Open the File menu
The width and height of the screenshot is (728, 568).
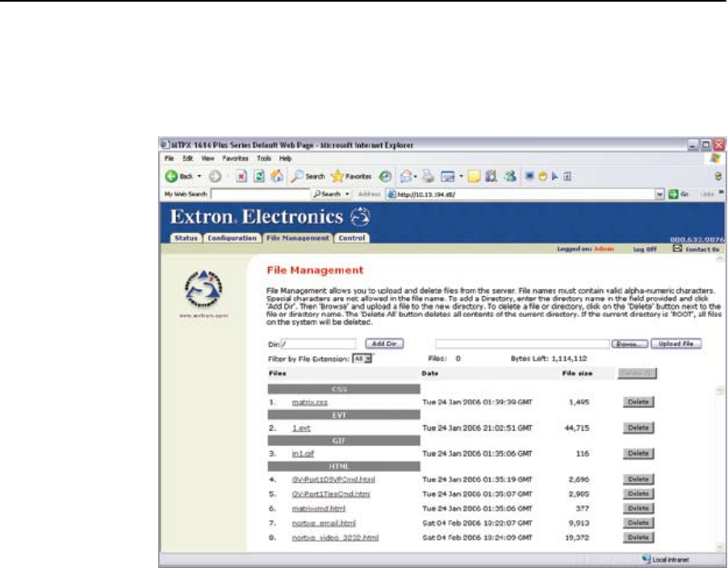(x=169, y=158)
